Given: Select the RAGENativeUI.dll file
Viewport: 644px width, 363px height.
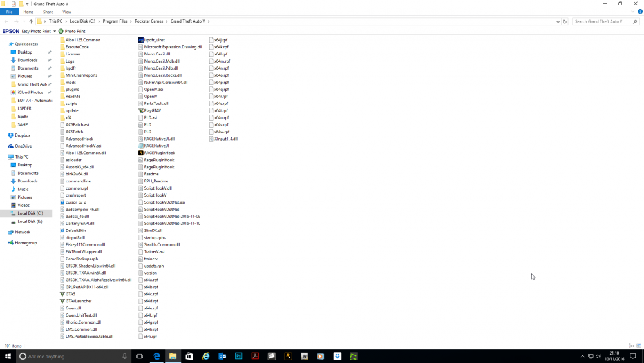Looking at the screenshot, I should coord(156,139).
